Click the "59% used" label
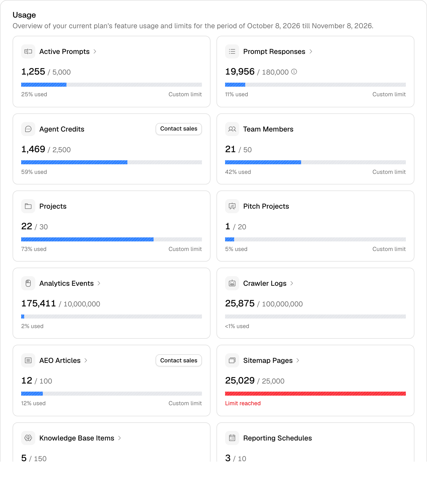 coord(34,172)
